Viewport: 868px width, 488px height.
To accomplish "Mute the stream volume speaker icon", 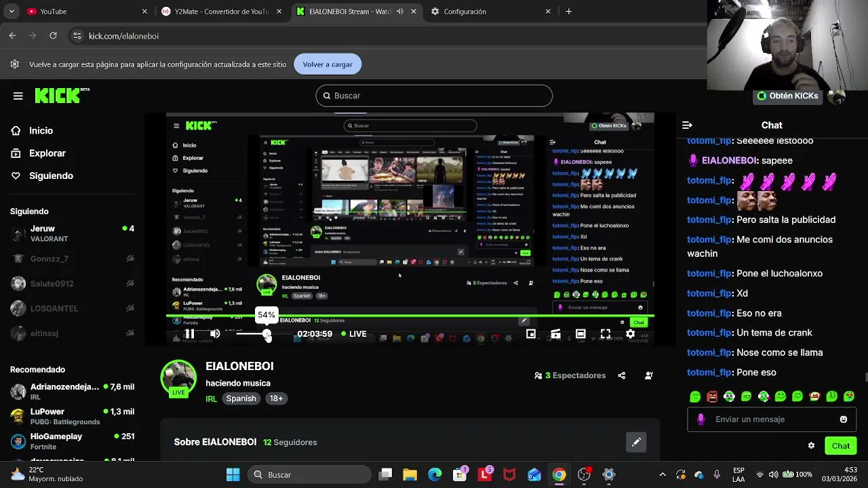I will pos(215,333).
